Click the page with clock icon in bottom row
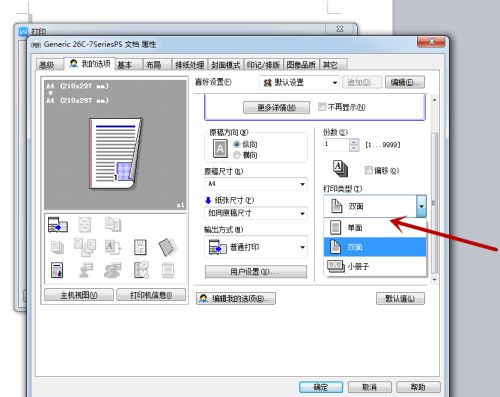 pyautogui.click(x=141, y=270)
